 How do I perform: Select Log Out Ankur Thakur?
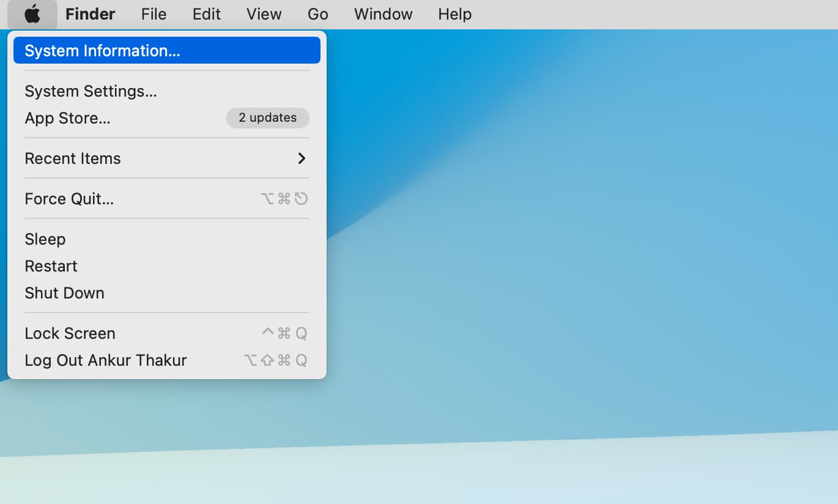(105, 360)
